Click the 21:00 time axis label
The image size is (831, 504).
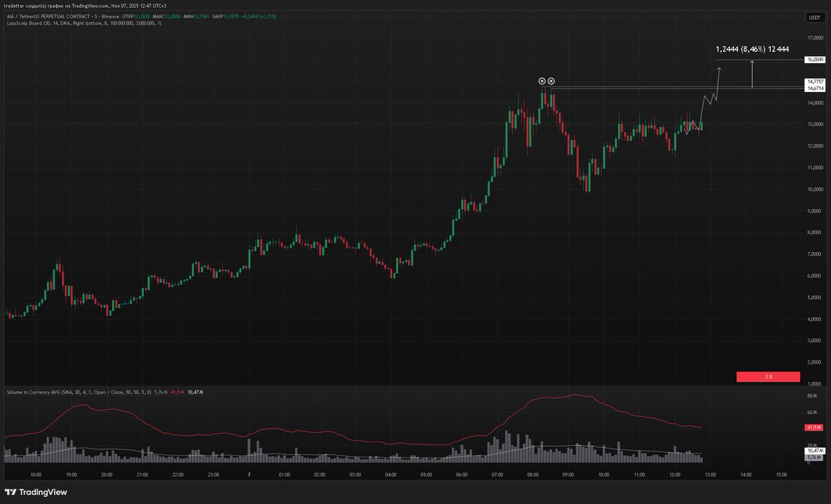(142, 475)
